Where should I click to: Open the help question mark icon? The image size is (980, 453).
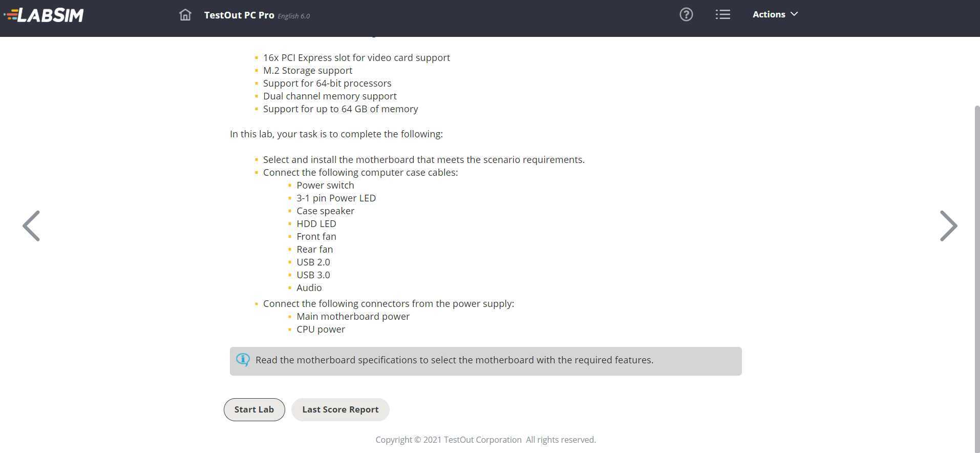click(x=686, y=14)
